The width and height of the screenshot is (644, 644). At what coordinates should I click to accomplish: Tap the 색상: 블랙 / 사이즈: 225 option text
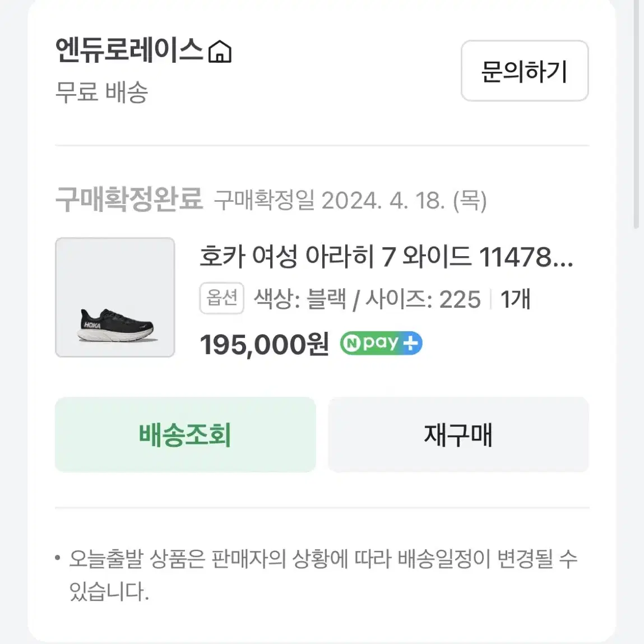(367, 299)
